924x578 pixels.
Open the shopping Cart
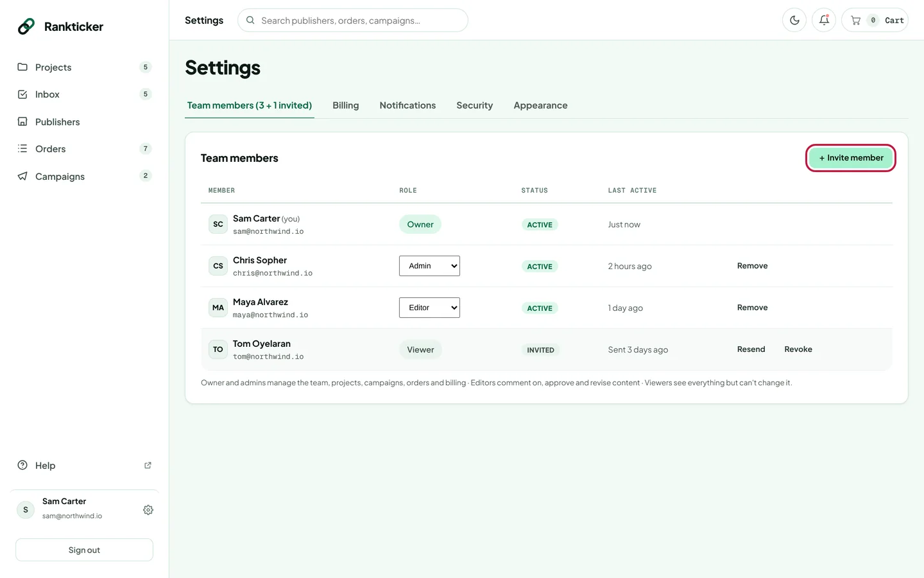(875, 21)
